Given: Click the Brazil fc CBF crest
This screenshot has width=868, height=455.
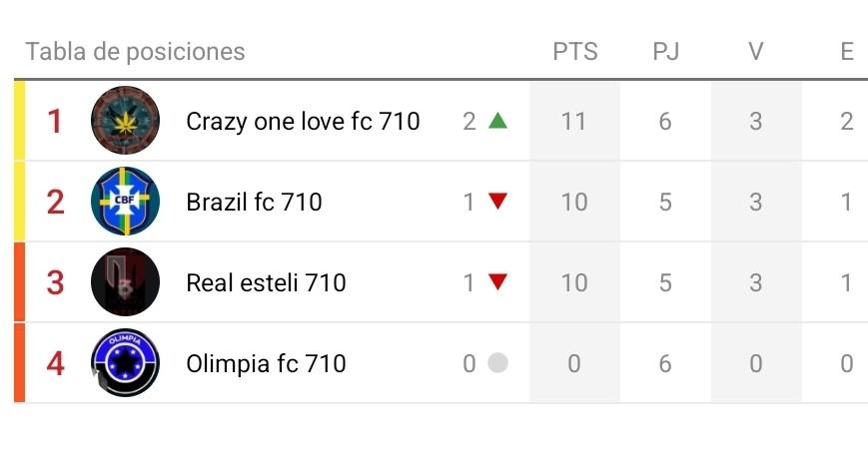Looking at the screenshot, I should (x=125, y=202).
